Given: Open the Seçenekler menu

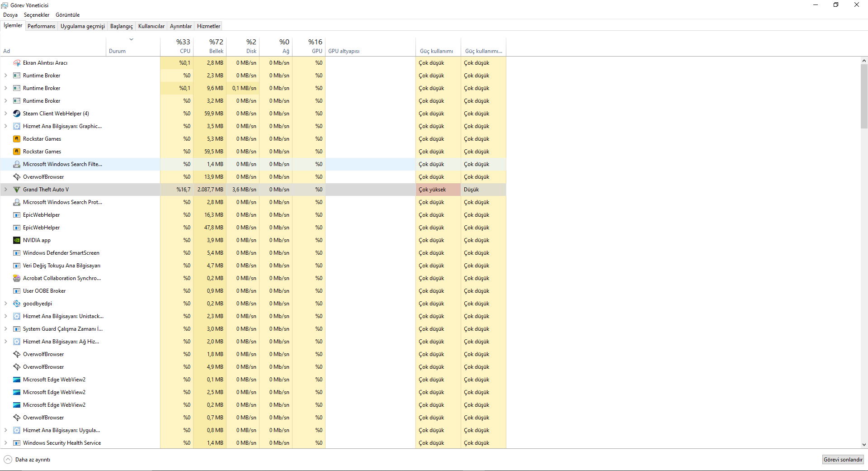Looking at the screenshot, I should coord(37,15).
